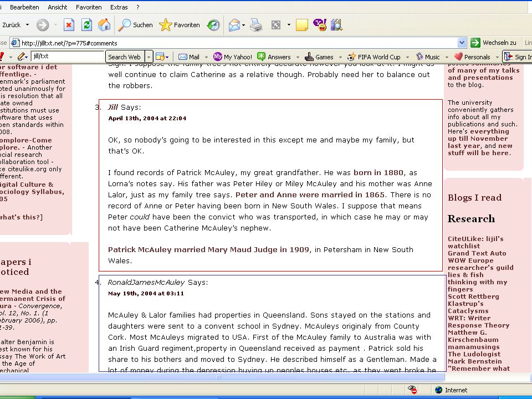
Task: Open the Bearbeiten menu
Action: click(24, 7)
